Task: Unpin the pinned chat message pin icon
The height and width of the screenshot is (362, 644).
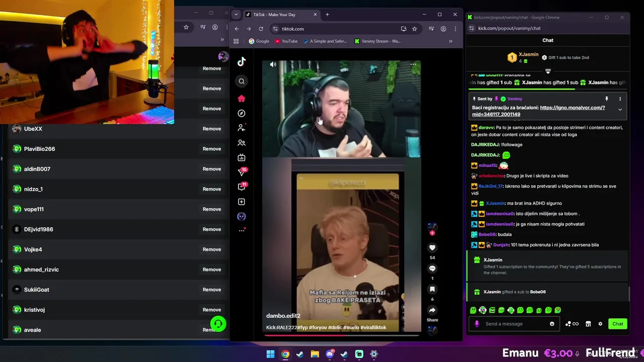Action: click(x=607, y=99)
